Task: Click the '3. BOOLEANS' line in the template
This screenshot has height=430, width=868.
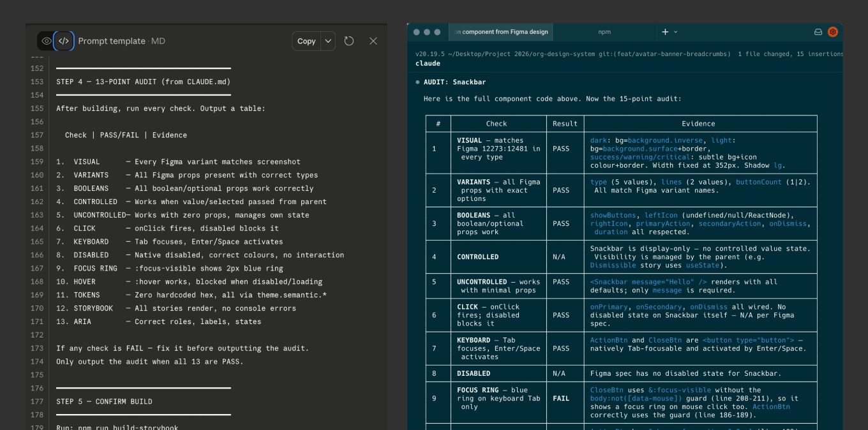Action: pyautogui.click(x=185, y=189)
